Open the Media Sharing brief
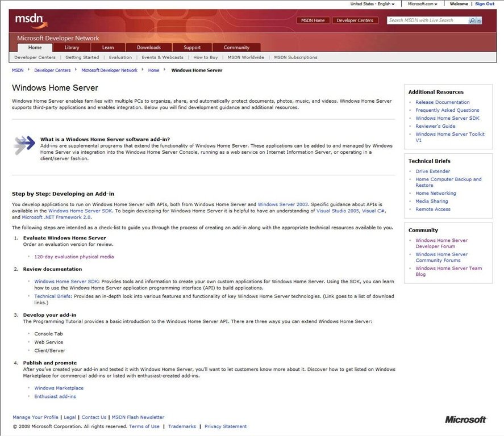This screenshot has width=504, height=436. click(x=432, y=202)
